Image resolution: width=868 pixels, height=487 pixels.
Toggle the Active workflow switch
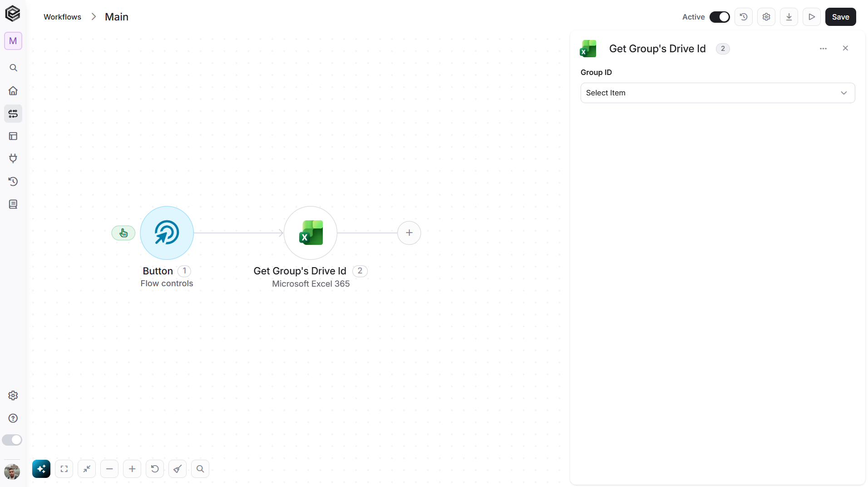point(720,17)
